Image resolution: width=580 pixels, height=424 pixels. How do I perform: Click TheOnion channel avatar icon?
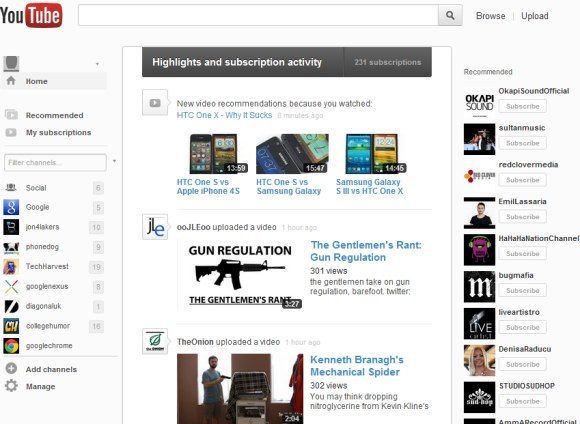click(x=155, y=341)
